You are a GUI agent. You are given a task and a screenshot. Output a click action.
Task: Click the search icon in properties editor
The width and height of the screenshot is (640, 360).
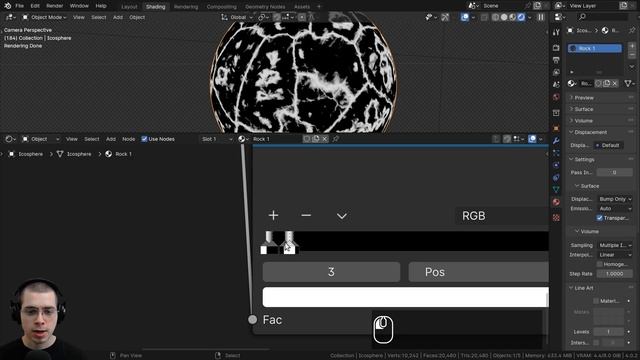click(x=582, y=17)
